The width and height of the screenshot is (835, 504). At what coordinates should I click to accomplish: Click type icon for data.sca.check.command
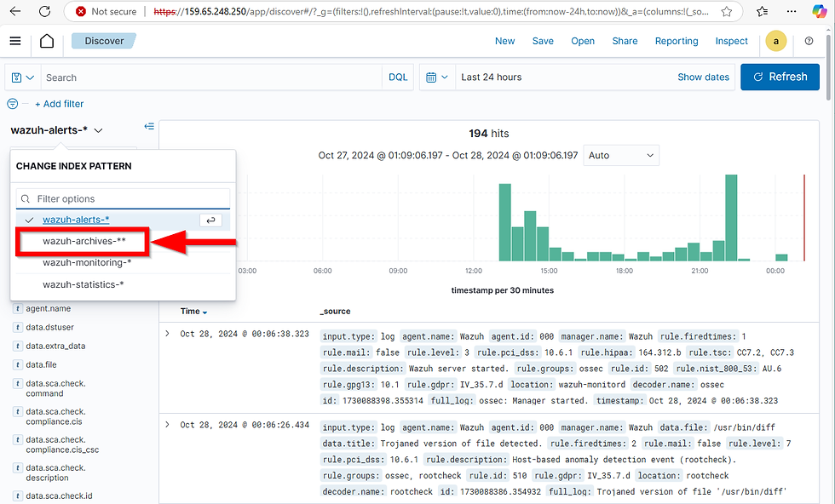(18, 384)
